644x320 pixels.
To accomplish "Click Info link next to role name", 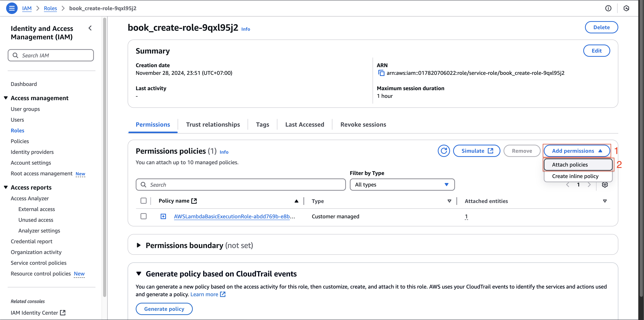I will 246,29.
